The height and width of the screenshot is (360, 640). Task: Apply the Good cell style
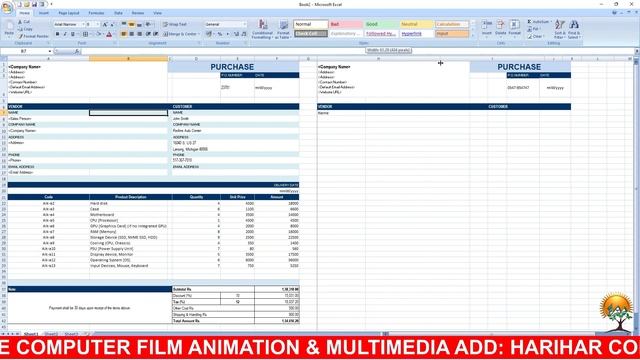tap(381, 24)
